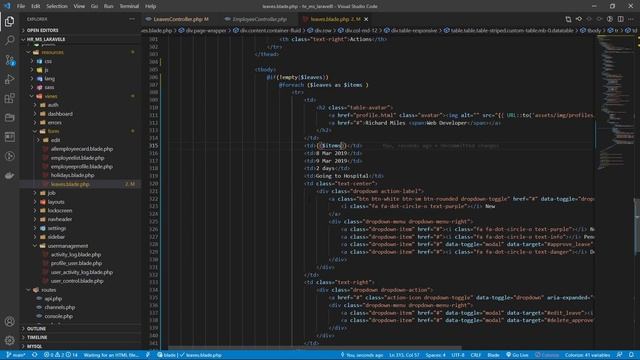Open the Edit menu

pyautogui.click(x=36, y=6)
